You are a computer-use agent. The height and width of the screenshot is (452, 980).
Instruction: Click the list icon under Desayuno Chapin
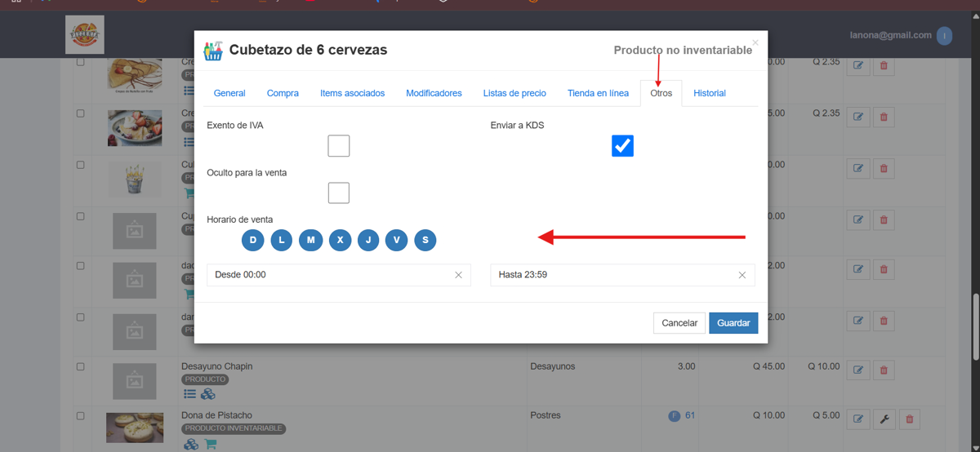point(189,394)
